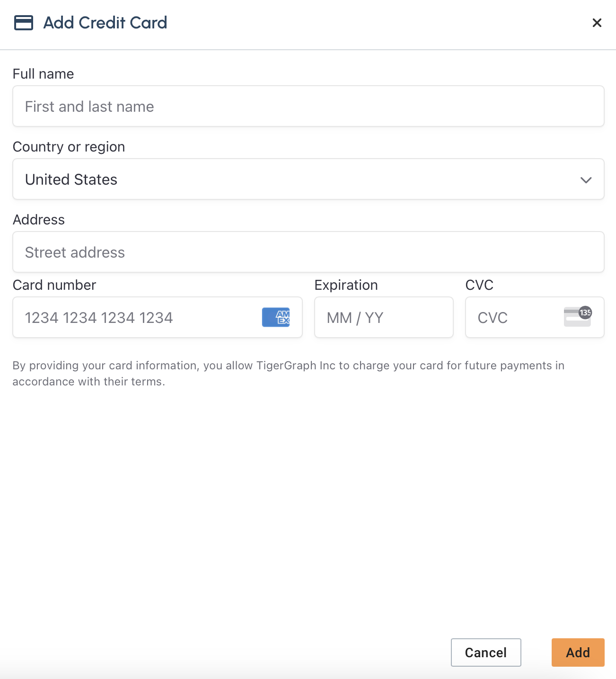
Task: Click the TigerGraph terms disclaimer text
Action: (288, 373)
